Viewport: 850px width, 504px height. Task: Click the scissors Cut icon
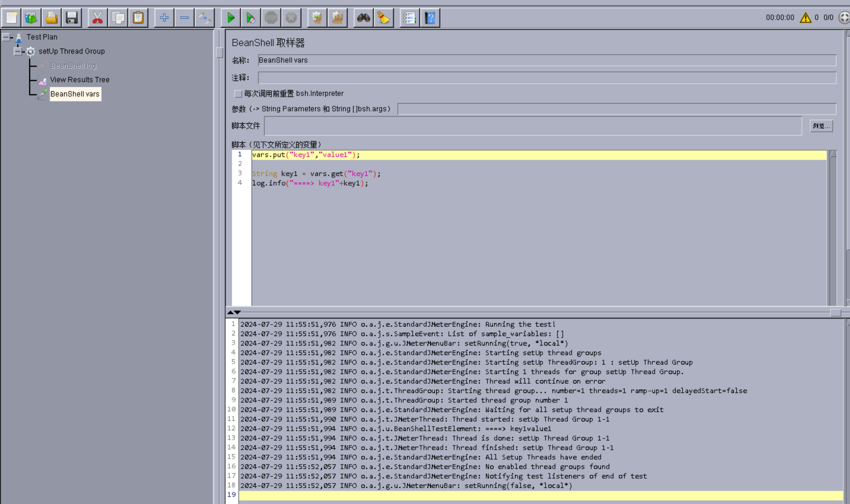(97, 18)
